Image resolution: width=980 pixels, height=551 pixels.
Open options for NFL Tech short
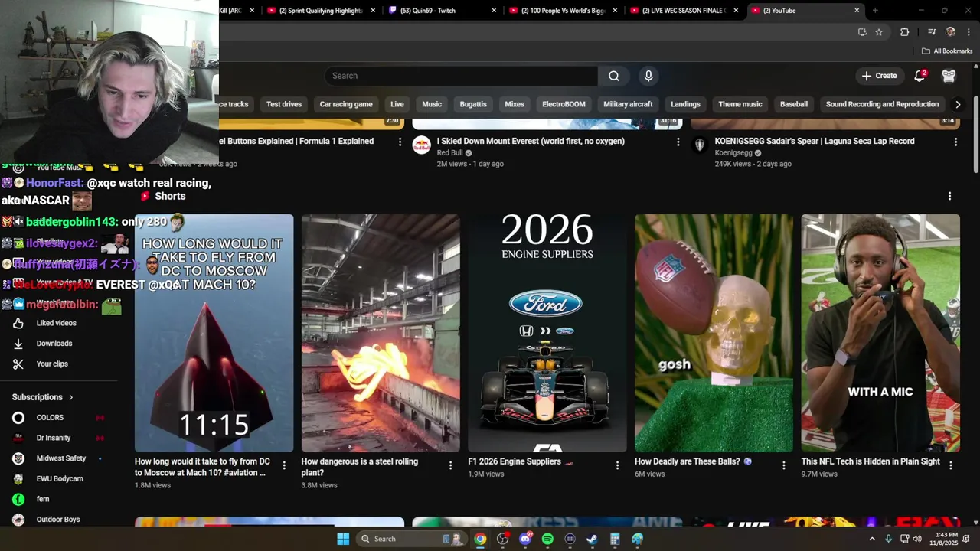point(950,465)
